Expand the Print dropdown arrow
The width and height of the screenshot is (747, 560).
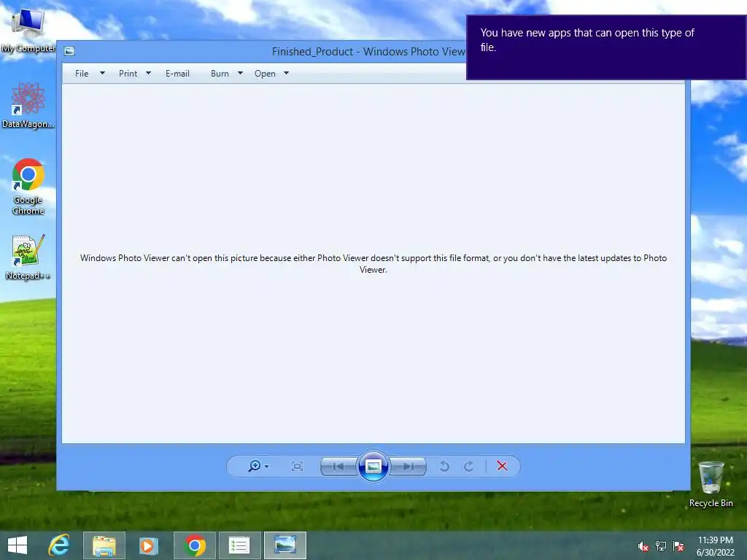(148, 74)
